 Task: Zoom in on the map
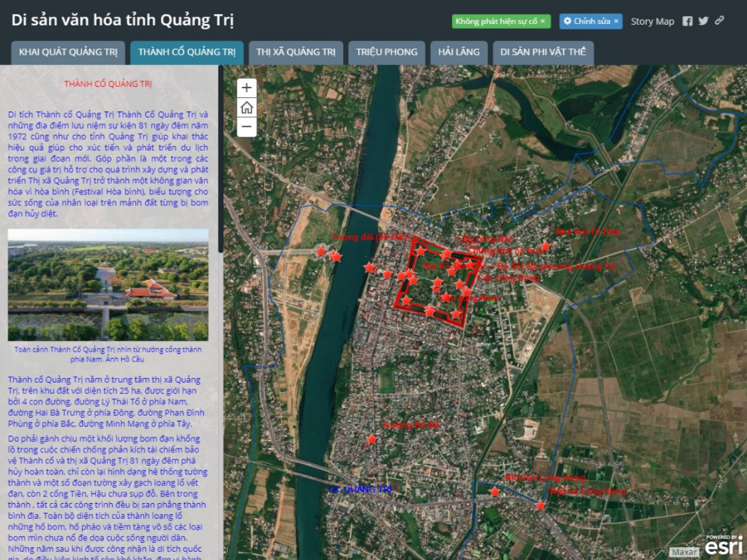click(246, 88)
